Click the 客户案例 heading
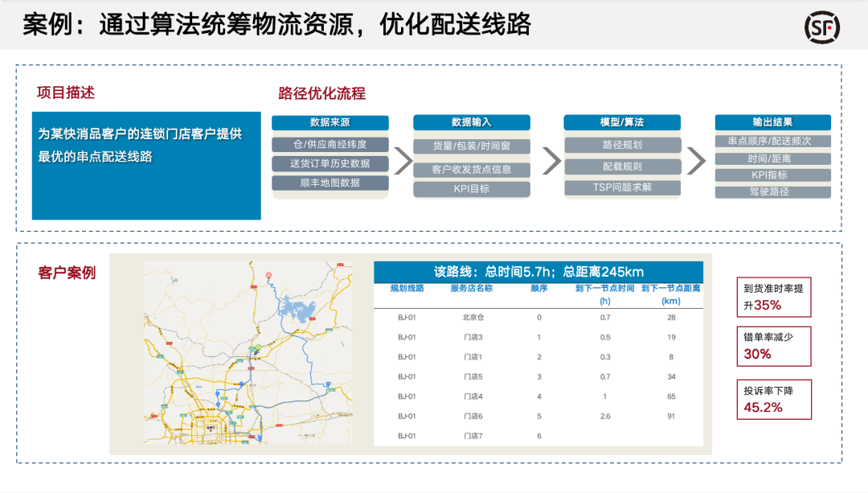Image resolution: width=868 pixels, height=493 pixels. tap(67, 273)
